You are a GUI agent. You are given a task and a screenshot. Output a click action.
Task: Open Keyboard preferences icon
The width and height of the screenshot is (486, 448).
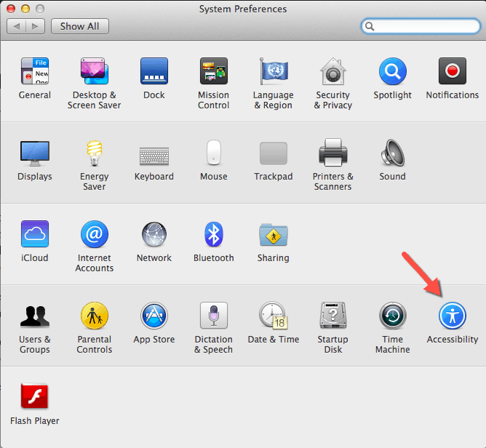pos(154,156)
